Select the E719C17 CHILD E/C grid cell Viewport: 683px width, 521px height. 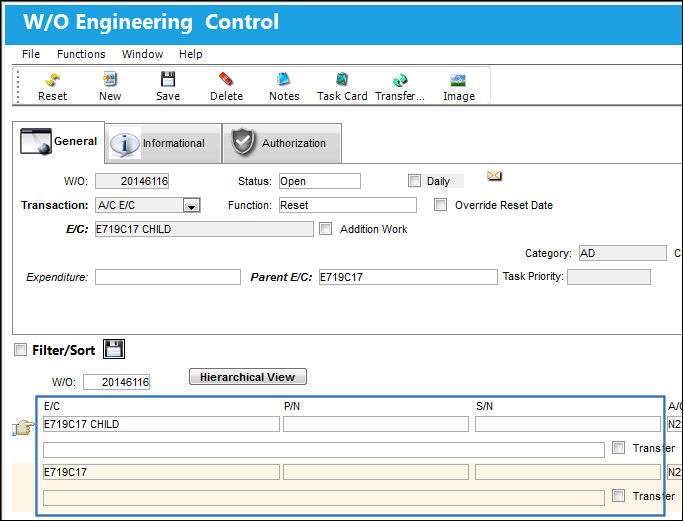point(161,424)
